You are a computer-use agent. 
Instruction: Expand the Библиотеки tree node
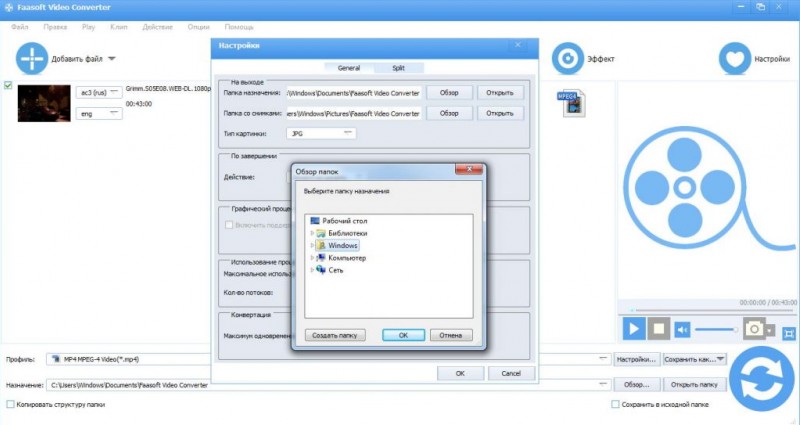tap(312, 233)
